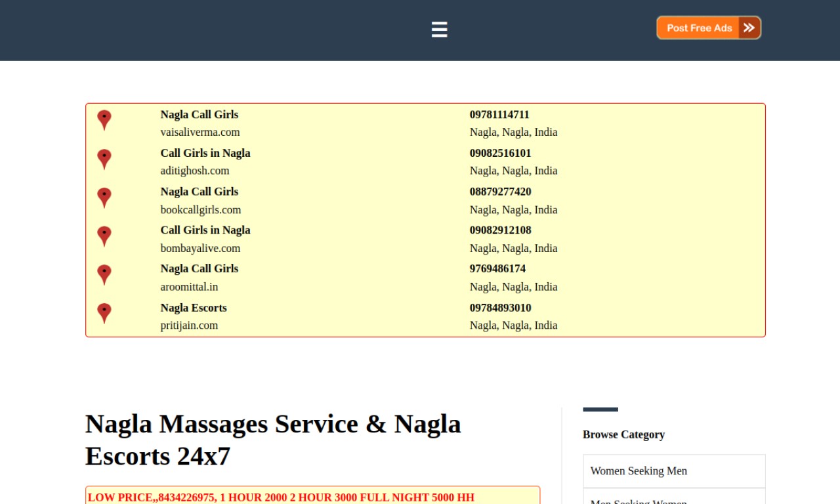Click the map pin beside pritijain.com

tap(104, 314)
